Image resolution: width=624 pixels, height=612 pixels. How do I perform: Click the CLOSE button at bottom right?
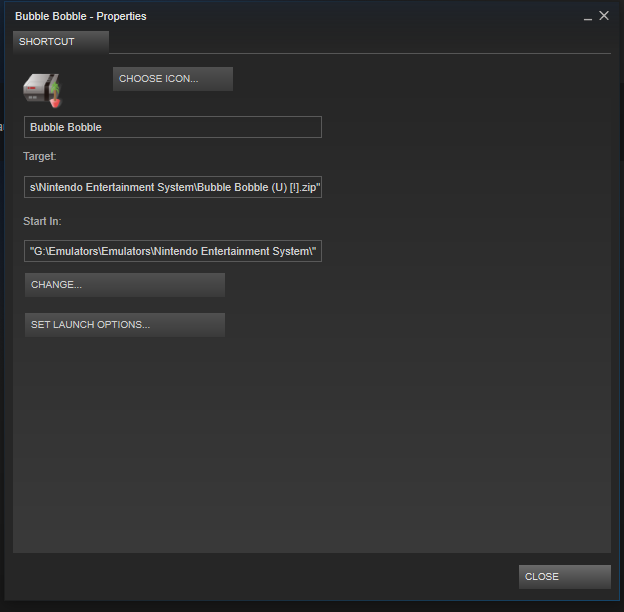(564, 577)
